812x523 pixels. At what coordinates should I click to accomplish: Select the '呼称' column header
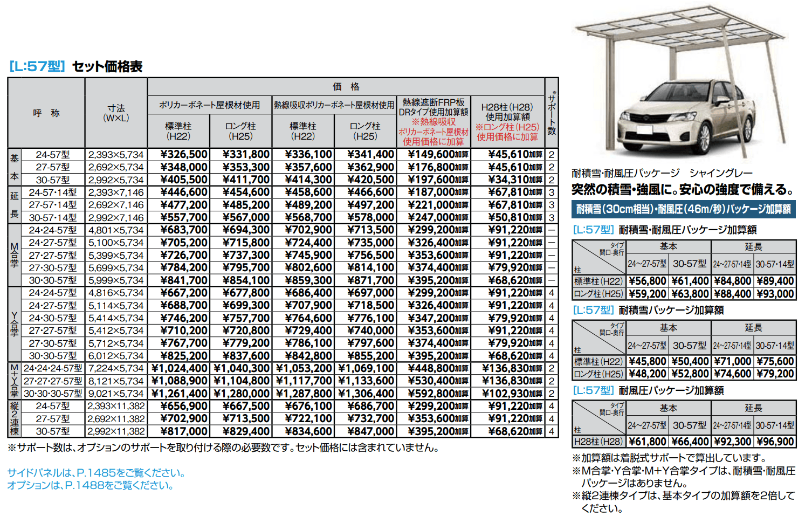tap(46, 113)
